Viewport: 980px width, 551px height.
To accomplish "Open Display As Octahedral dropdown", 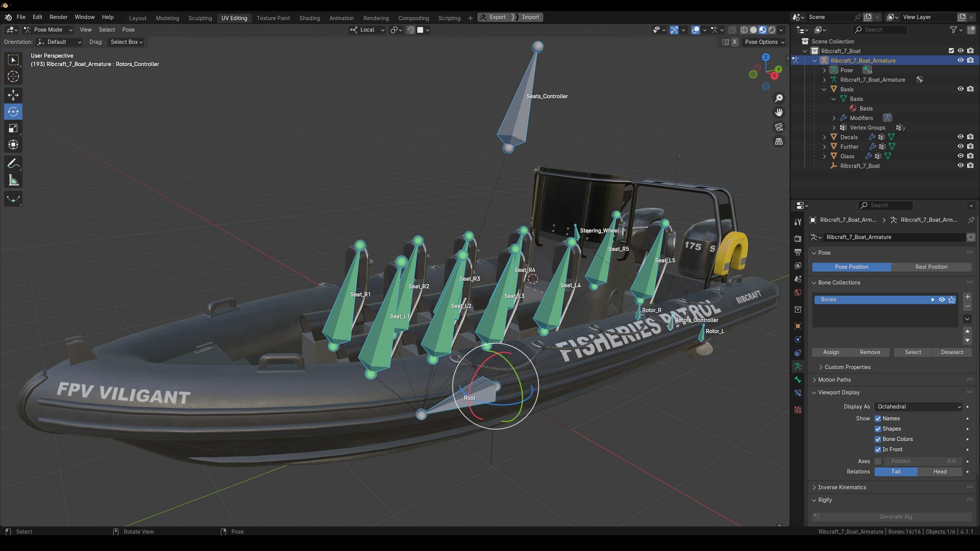I will [919, 407].
